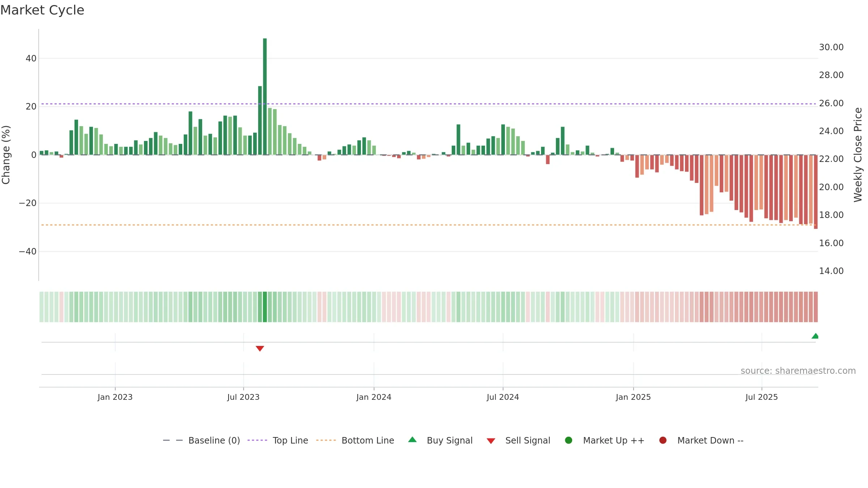Click the gray dashed Baseline legend swatch
868x488 pixels.
pyautogui.click(x=173, y=440)
